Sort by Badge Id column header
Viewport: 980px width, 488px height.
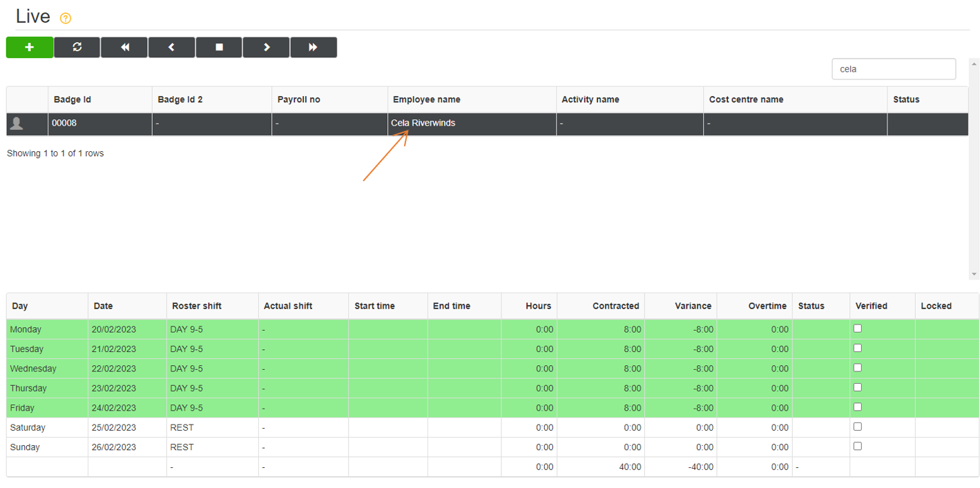tap(73, 99)
